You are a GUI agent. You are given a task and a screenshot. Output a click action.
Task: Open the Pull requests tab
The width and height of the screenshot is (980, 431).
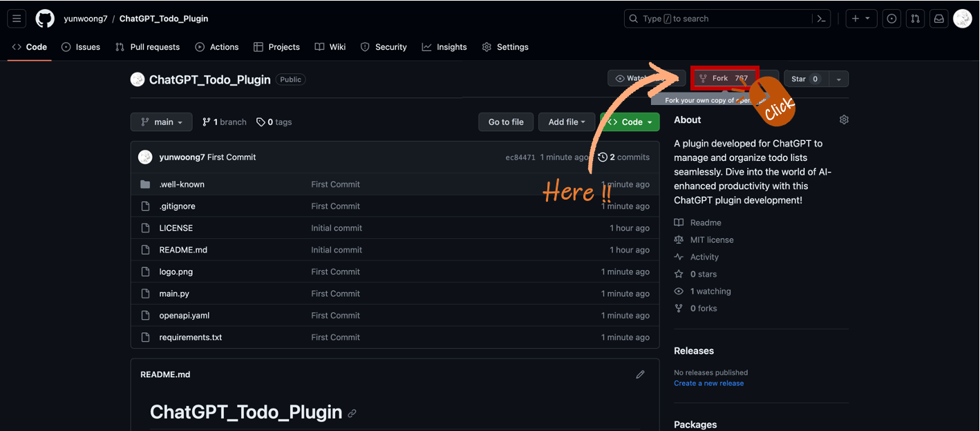point(147,47)
